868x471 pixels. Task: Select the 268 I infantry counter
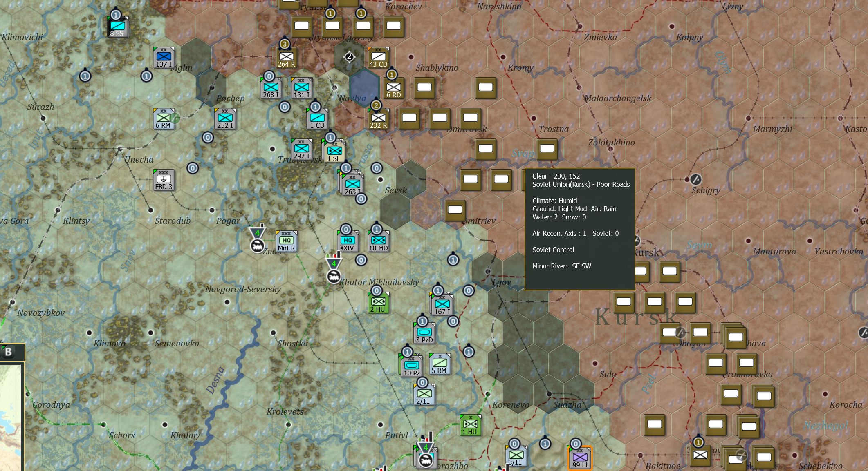(x=271, y=88)
